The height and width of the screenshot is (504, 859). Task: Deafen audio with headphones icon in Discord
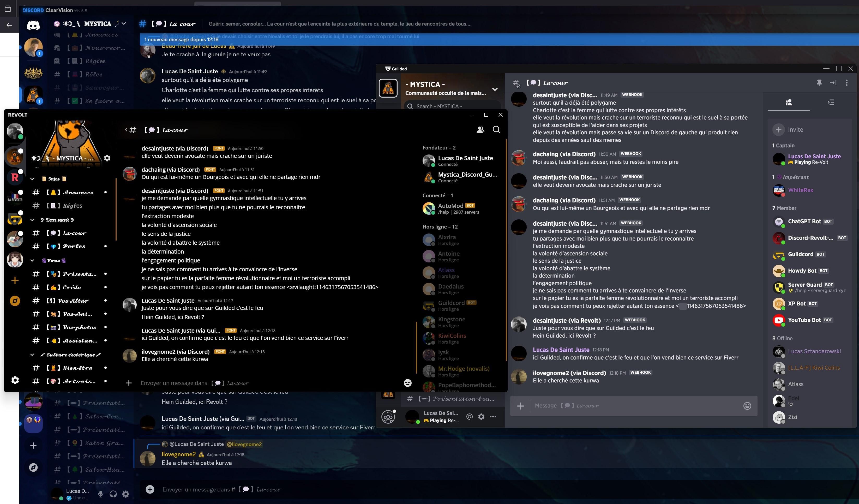click(113, 494)
